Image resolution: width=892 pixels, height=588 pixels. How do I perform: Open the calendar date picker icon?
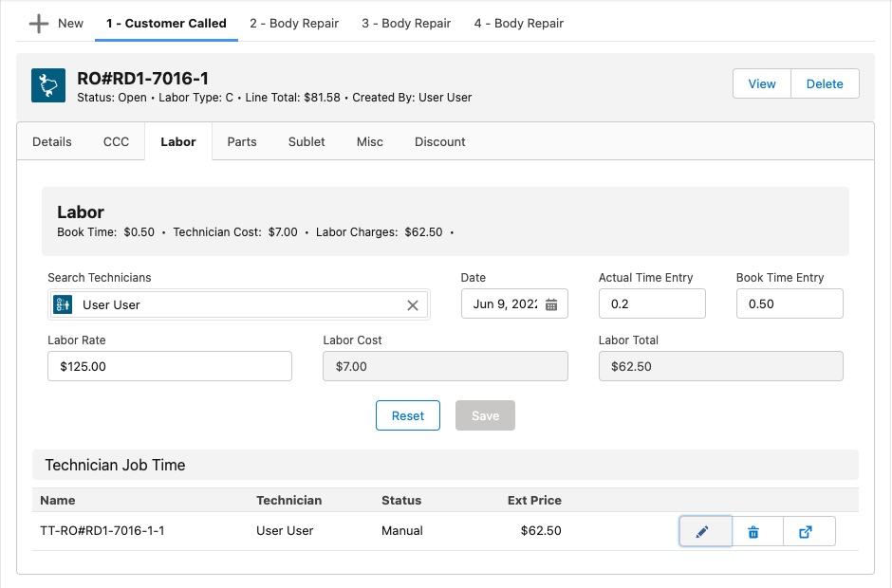(x=551, y=304)
